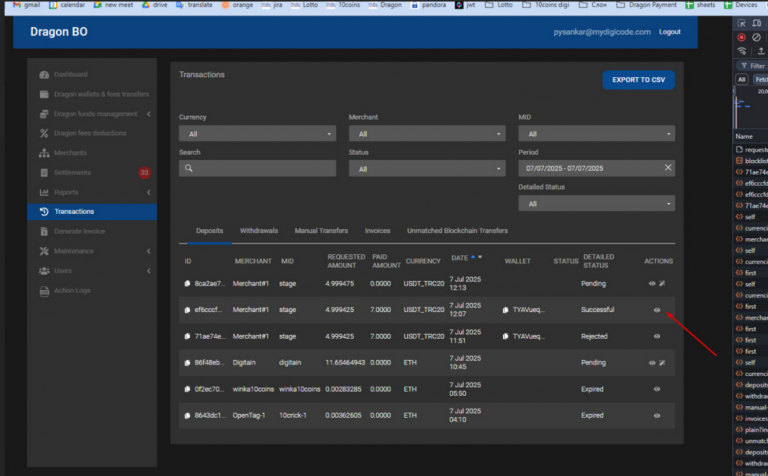Open the MID filter dropdown

(x=597, y=134)
